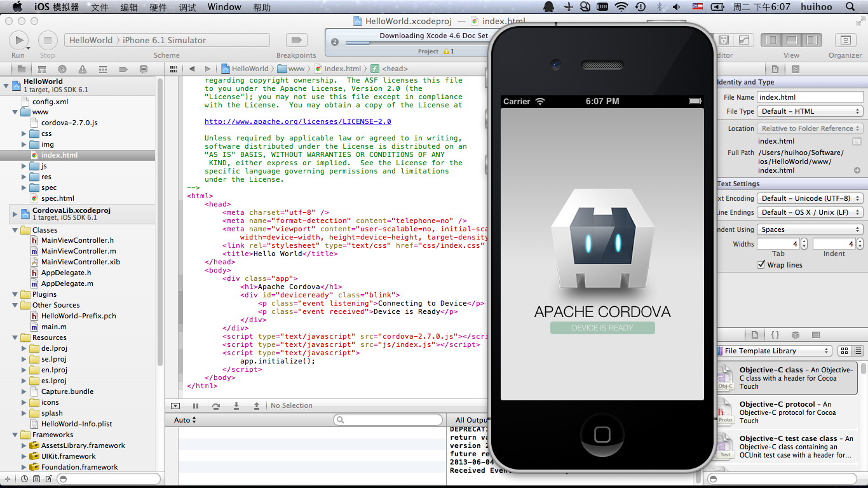Click the Run button in Xcode toolbar

point(18,40)
